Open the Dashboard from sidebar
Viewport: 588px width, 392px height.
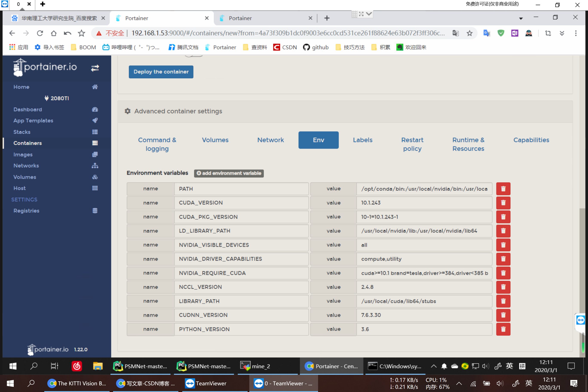tap(28, 109)
